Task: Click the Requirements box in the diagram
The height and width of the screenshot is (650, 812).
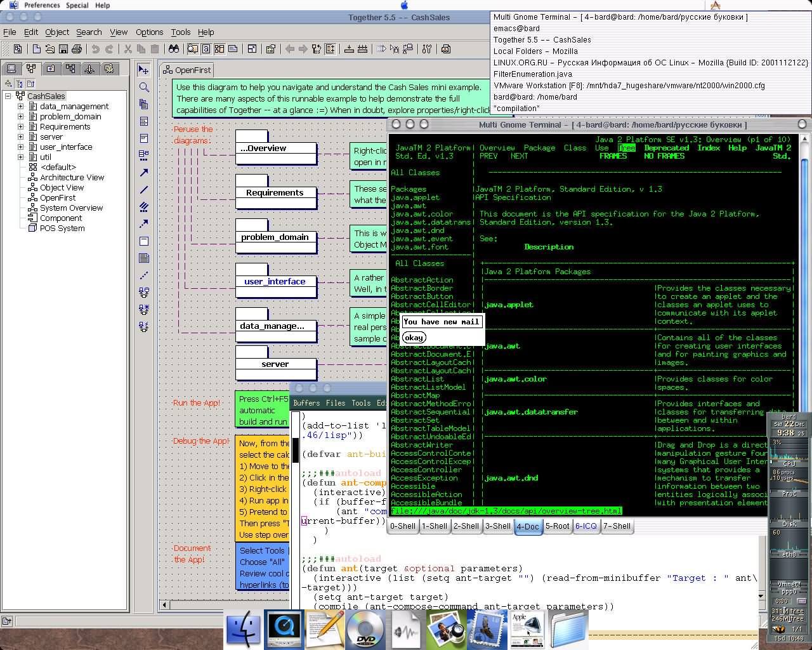Action: (276, 192)
